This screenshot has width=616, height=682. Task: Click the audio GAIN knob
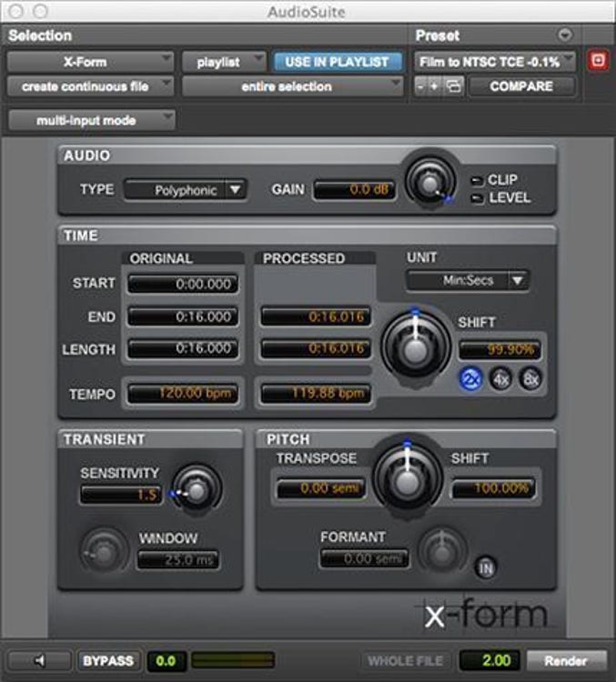428,182
